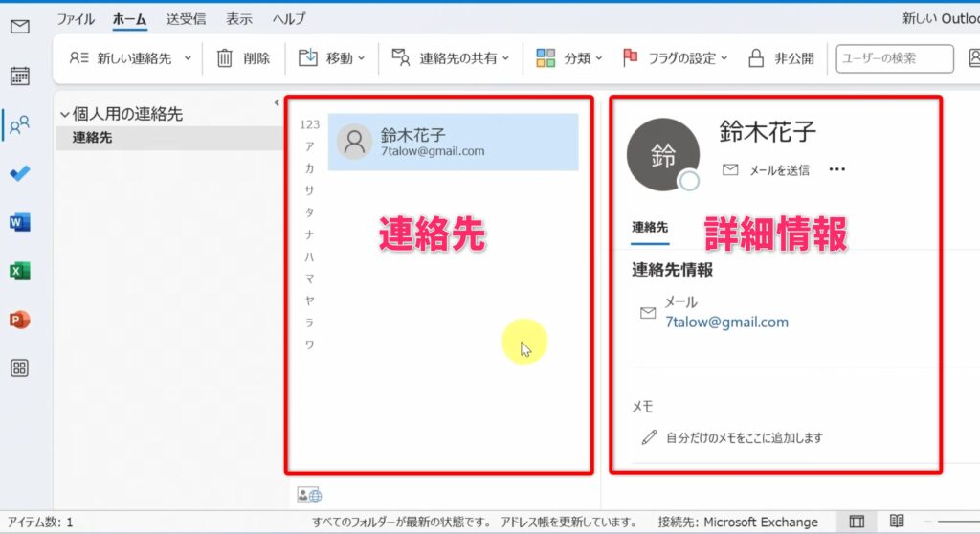Viewport: 980px width, 534px height.
Task: Switch to normal view in status bar
Action: 857,522
